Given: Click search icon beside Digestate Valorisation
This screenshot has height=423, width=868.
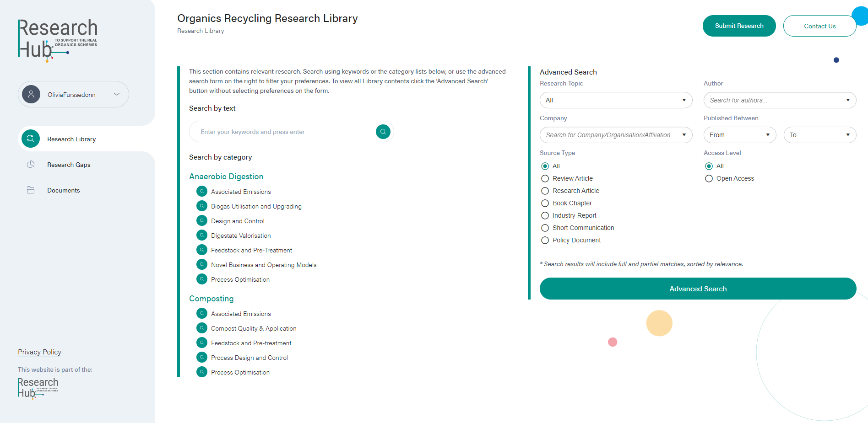Looking at the screenshot, I should point(202,235).
